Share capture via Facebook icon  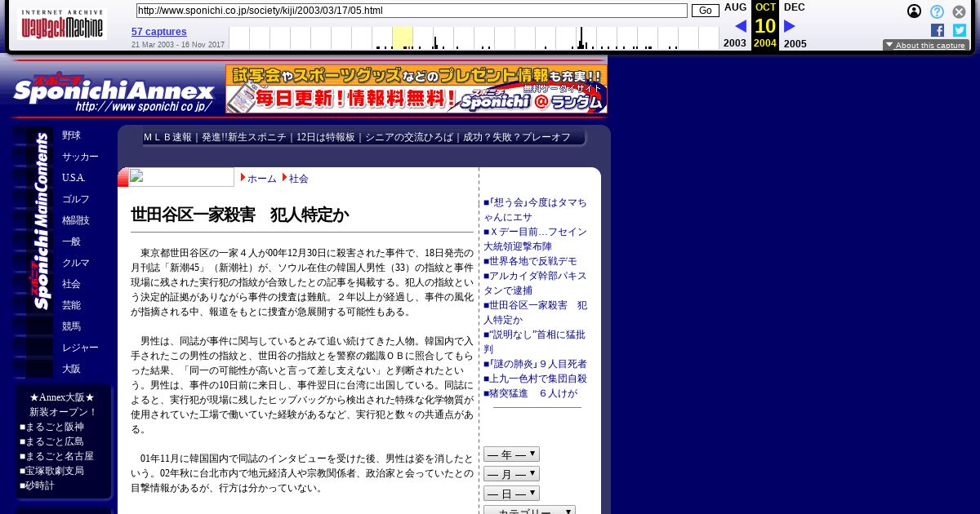[938, 30]
